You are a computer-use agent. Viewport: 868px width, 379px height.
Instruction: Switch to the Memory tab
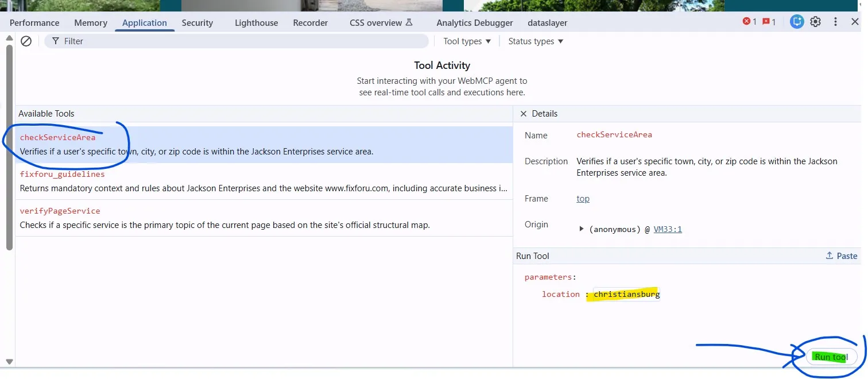91,23
